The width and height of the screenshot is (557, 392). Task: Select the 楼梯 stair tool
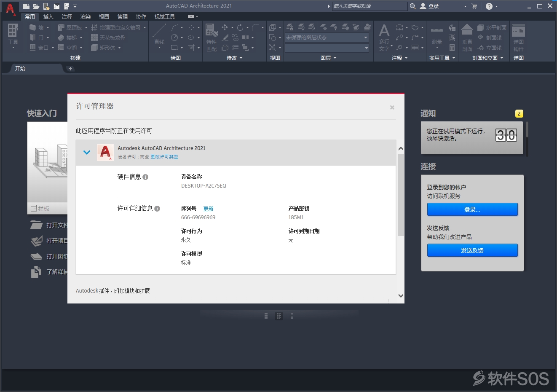pyautogui.click(x=67, y=38)
